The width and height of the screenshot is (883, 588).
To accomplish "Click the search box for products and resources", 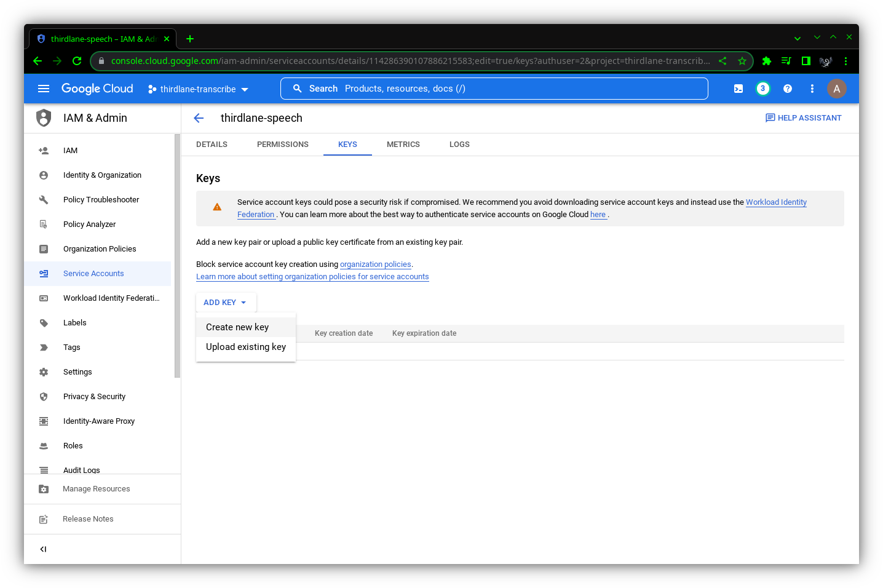I will point(494,89).
